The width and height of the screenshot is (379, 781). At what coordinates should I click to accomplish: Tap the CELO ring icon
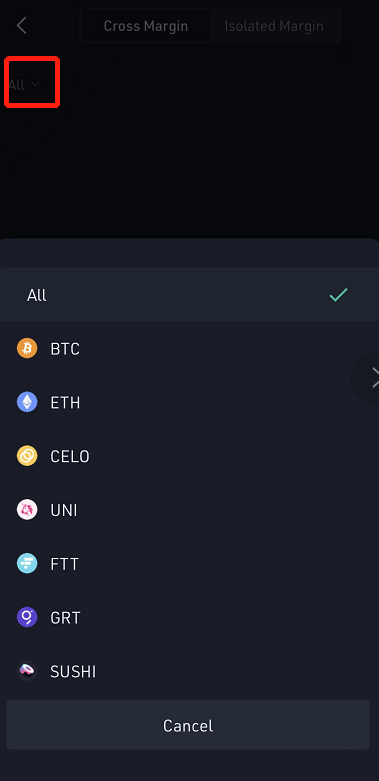click(x=27, y=456)
